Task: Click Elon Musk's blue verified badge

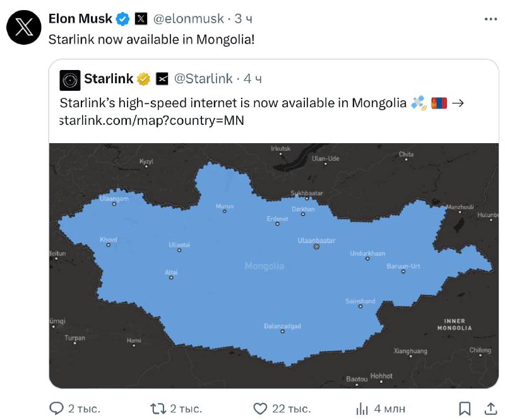Action: [x=123, y=20]
